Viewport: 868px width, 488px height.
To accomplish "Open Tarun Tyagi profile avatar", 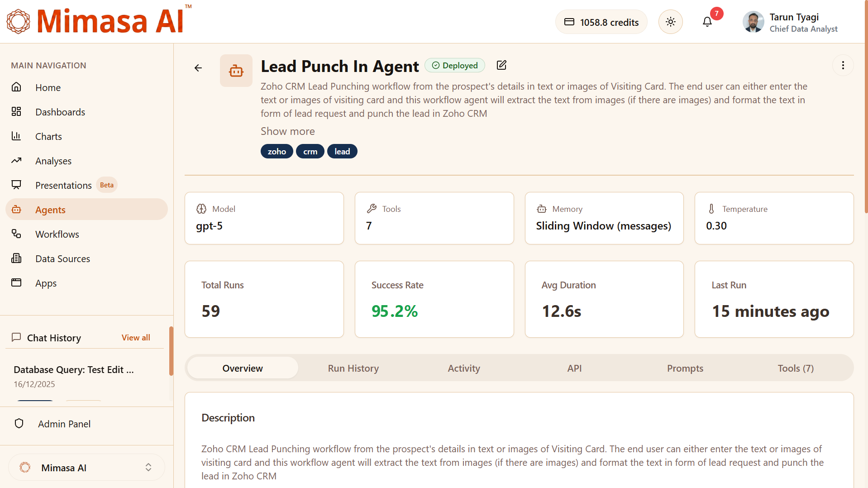I will [x=754, y=22].
